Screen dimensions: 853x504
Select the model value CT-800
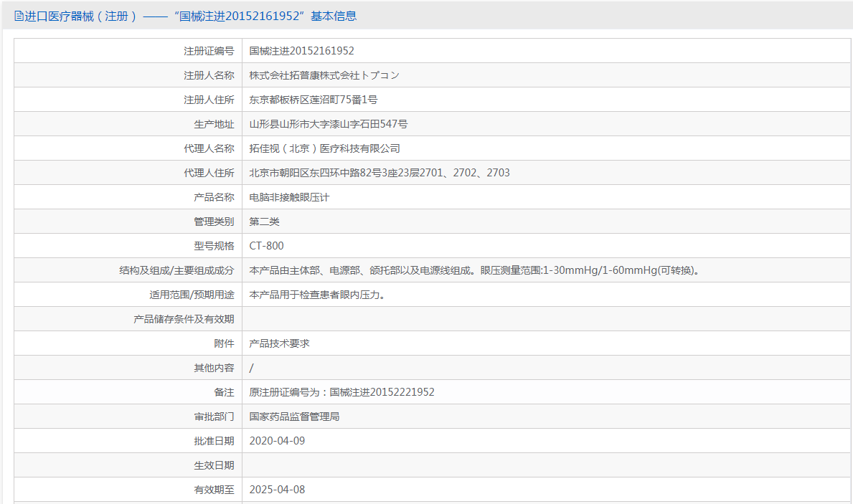point(267,246)
